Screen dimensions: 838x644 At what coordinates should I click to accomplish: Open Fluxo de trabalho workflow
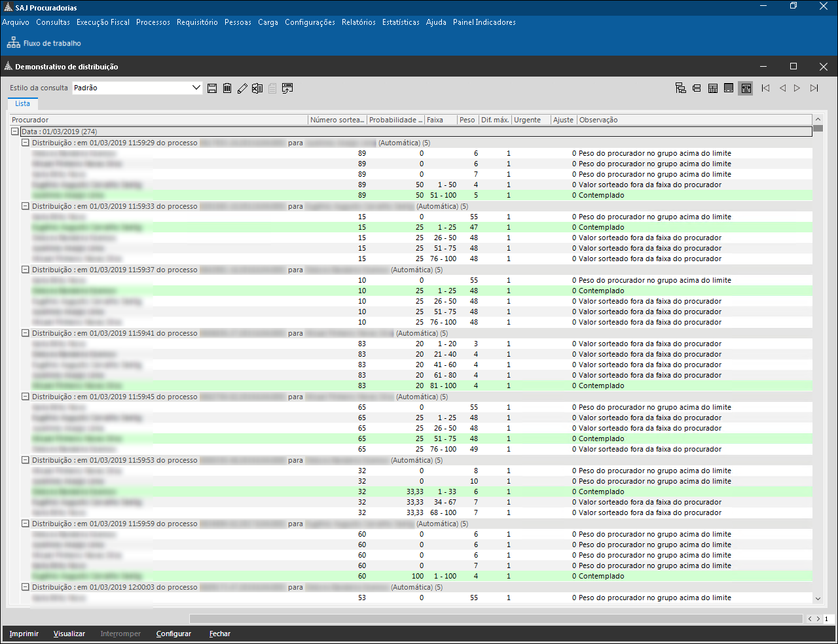(44, 43)
